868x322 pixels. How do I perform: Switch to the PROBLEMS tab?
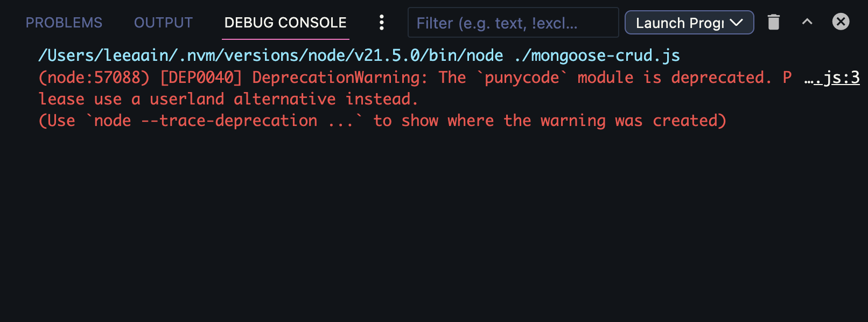[64, 23]
